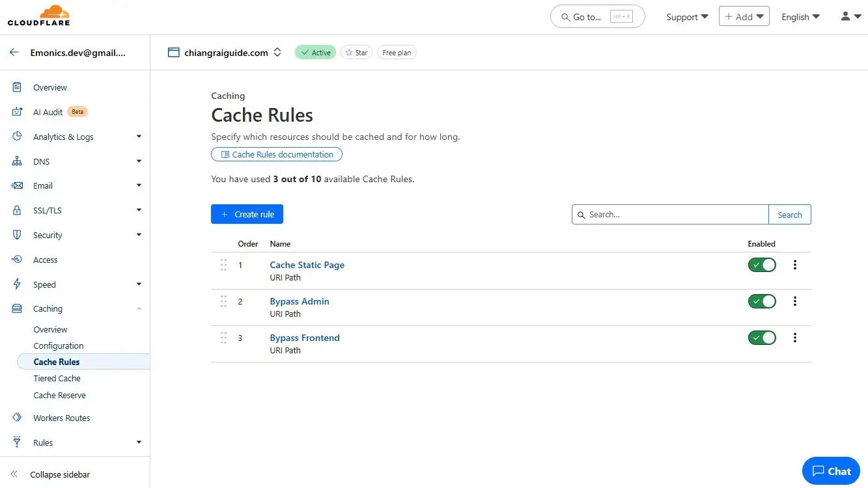Click the Create rule button

tap(247, 214)
